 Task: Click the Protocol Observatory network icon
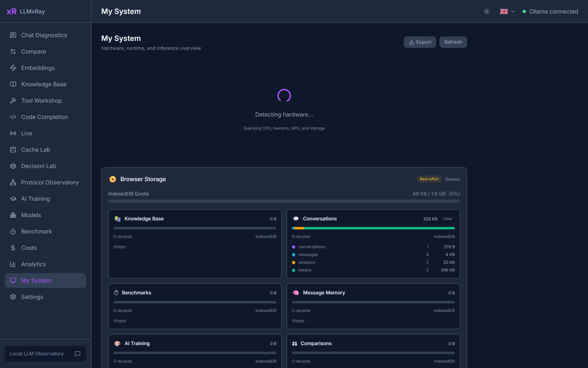coord(13,182)
